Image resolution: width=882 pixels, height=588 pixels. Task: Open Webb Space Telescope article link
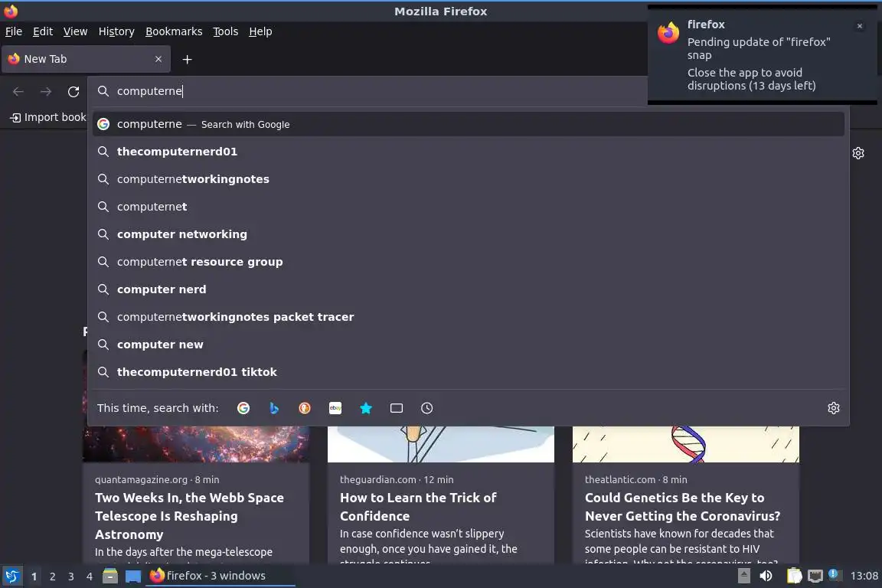pyautogui.click(x=190, y=516)
